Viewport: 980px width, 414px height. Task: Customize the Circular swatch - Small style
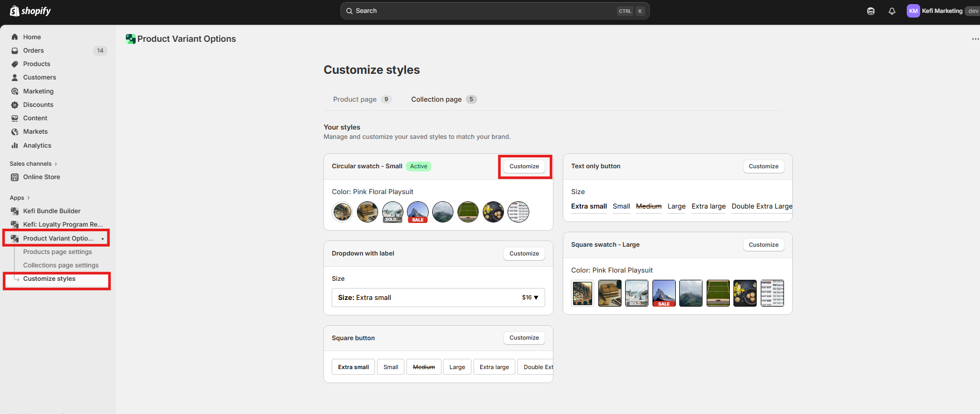[x=524, y=166]
